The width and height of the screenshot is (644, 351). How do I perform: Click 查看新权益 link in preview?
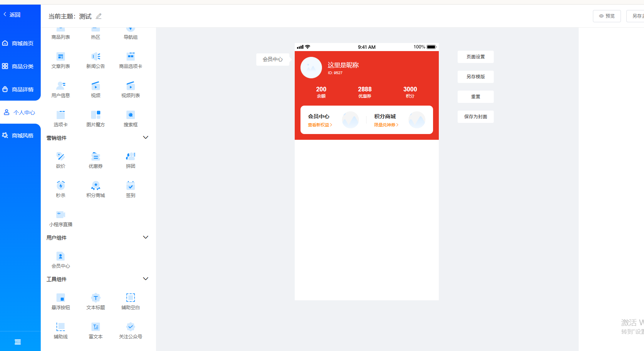(x=320, y=125)
